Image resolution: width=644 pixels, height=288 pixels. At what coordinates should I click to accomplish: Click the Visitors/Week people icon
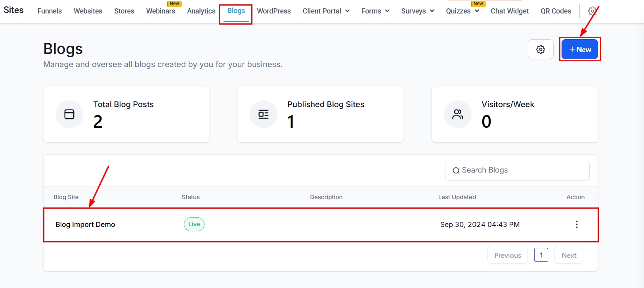click(458, 114)
